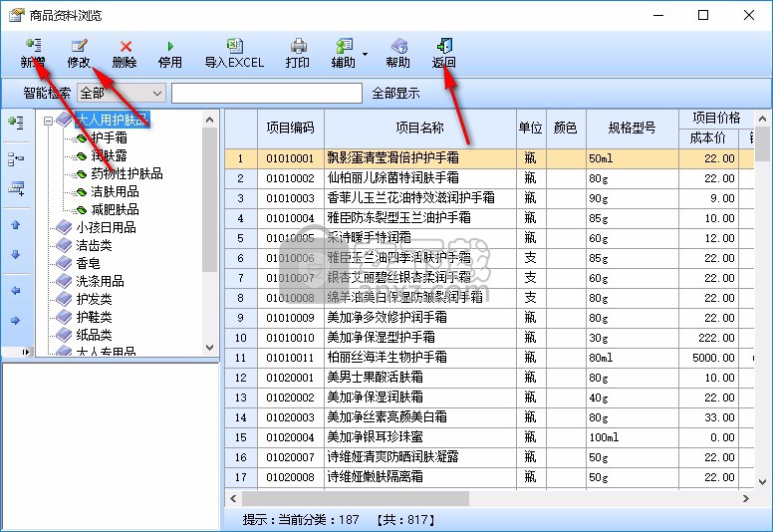Select row 美加净多效修护润手霜
The image size is (773, 532).
click(489, 318)
